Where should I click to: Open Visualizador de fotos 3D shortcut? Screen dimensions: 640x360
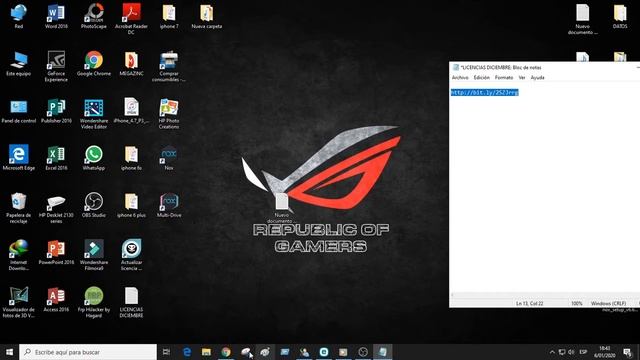click(19, 302)
